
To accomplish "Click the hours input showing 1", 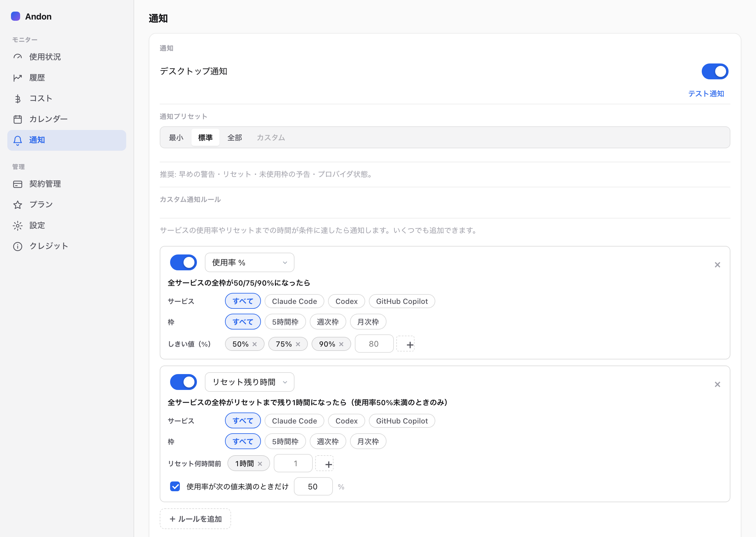I will [293, 463].
